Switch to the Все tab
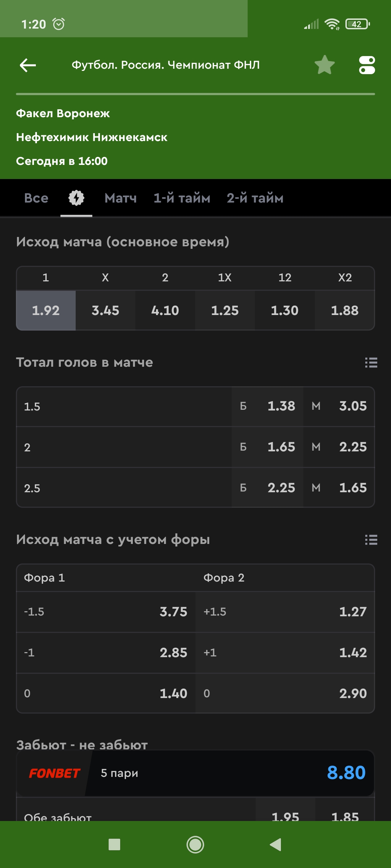 pos(36,198)
